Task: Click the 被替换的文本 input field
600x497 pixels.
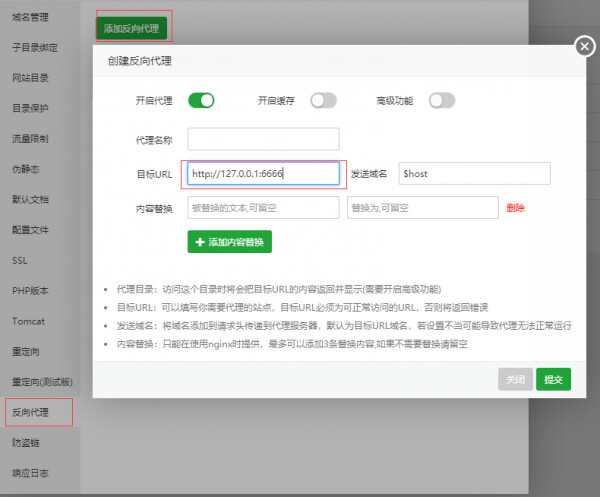Action: 263,207
